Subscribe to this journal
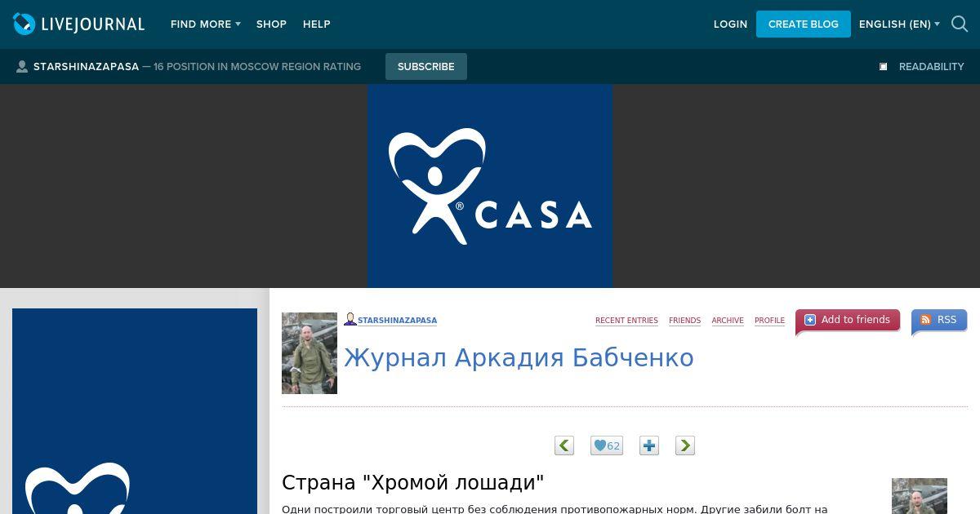Screen dimensions: 980x514 click(426, 67)
